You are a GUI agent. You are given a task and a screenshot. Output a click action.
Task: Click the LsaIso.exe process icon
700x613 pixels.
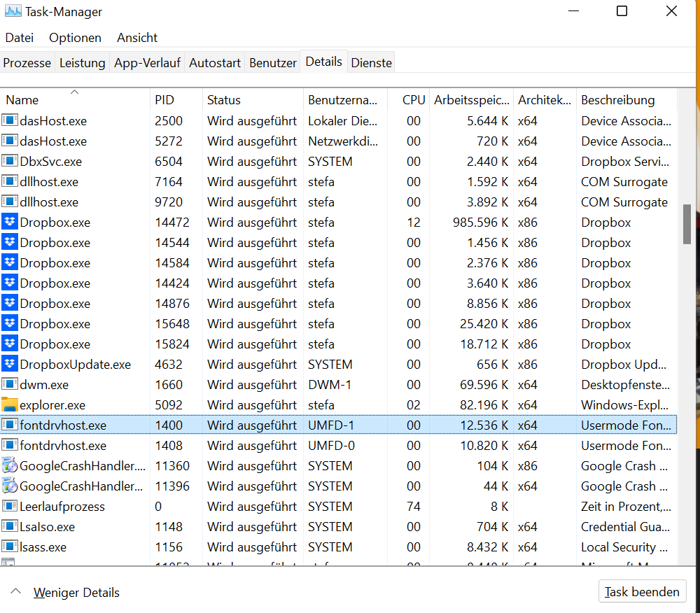click(x=9, y=526)
